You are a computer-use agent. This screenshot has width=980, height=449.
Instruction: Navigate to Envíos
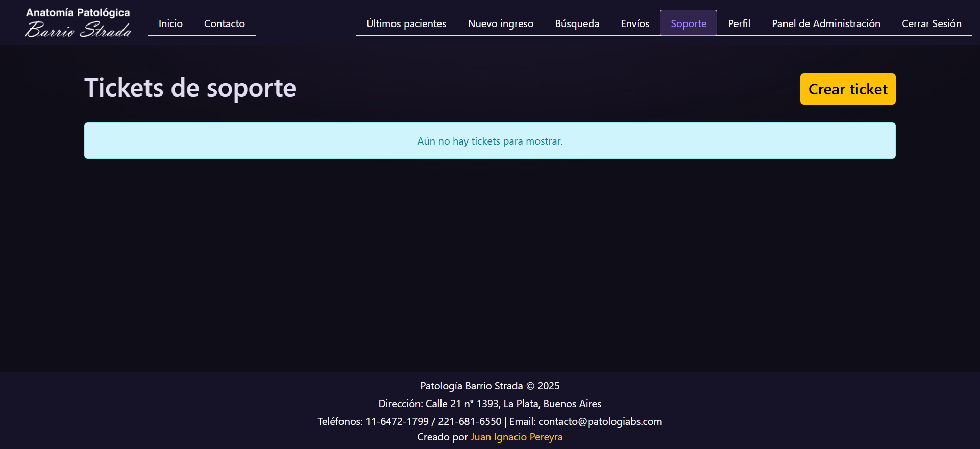tap(635, 23)
